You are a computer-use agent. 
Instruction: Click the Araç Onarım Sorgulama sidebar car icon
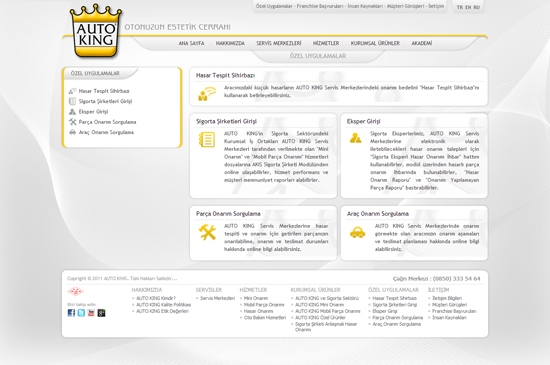(72, 132)
